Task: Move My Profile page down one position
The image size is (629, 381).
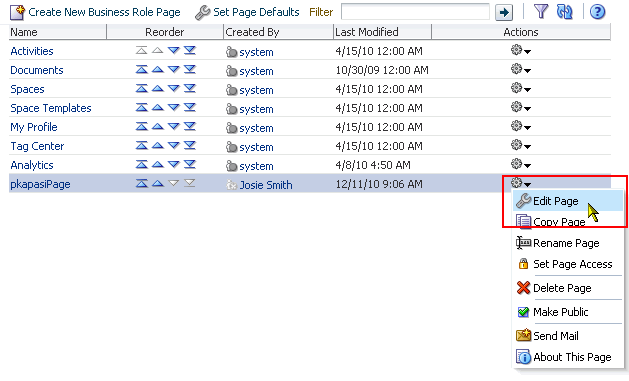Action: point(174,126)
